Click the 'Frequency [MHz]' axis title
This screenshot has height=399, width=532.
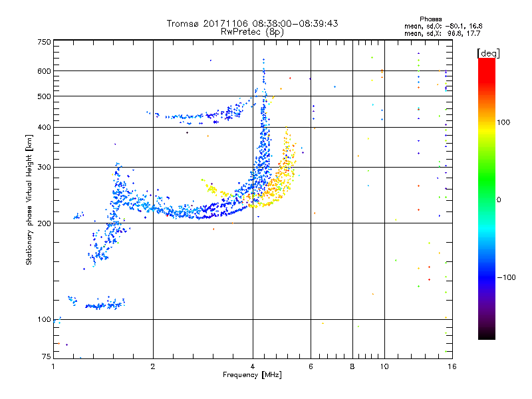click(252, 375)
